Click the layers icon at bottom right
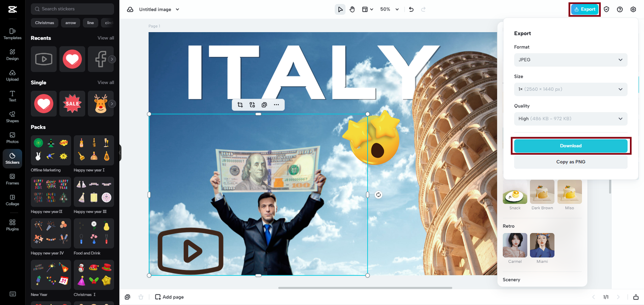The image size is (644, 305). coord(635,297)
